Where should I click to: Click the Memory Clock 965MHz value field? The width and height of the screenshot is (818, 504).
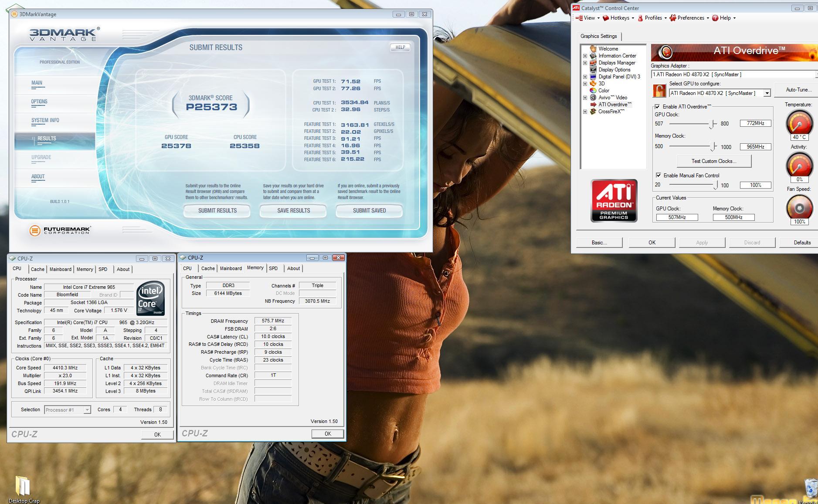point(755,147)
